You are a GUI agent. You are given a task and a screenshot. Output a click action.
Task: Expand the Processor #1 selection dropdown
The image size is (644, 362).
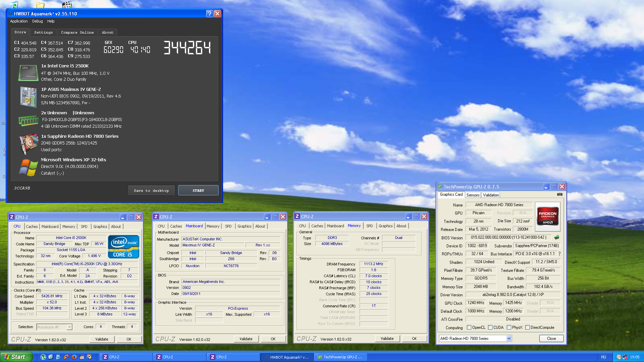click(x=69, y=327)
